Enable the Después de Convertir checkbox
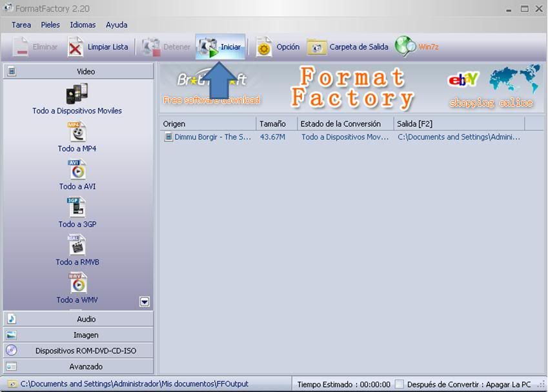 coord(399,384)
